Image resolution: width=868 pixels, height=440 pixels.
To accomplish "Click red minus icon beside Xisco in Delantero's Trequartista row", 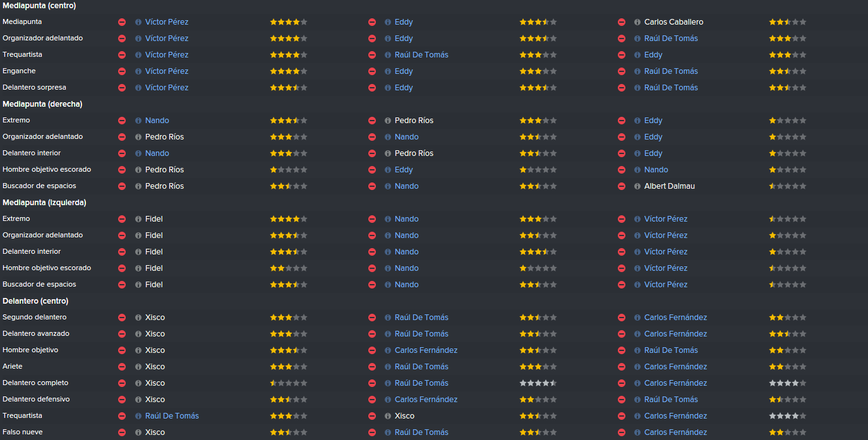I will [372, 416].
